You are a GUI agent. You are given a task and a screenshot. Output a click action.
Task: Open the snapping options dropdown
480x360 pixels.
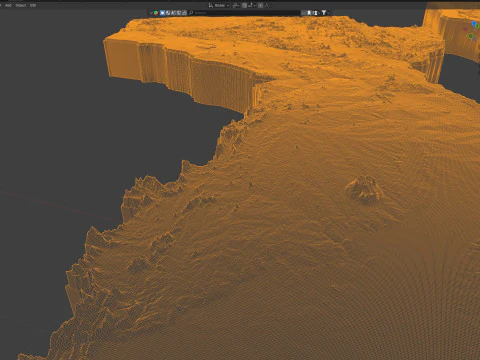pos(252,5)
